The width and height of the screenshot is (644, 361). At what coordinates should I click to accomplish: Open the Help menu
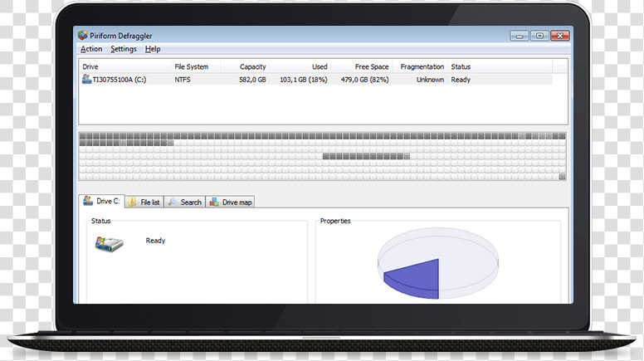[x=153, y=49]
